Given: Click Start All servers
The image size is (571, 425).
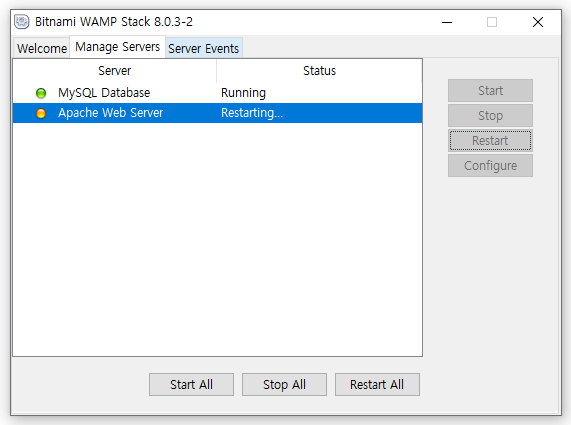Looking at the screenshot, I should (191, 385).
